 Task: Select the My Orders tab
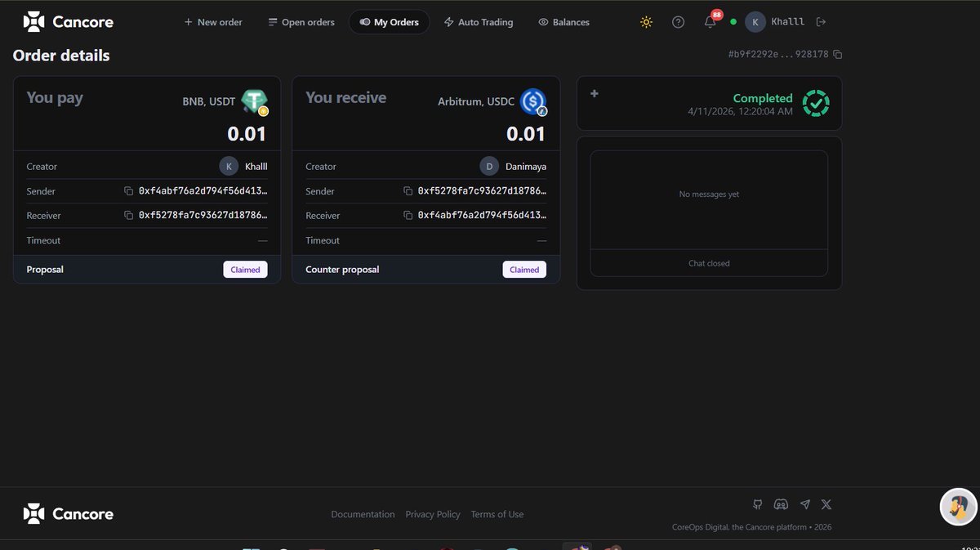tap(389, 22)
